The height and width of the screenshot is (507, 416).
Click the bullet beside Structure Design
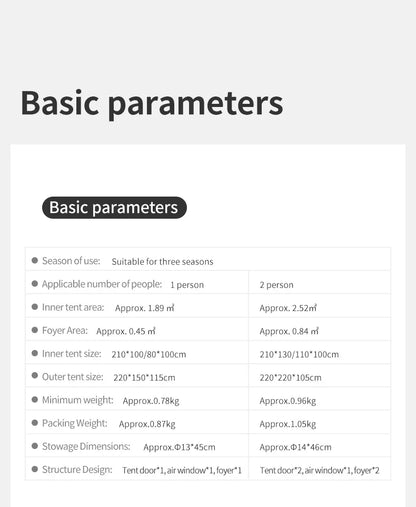click(x=35, y=469)
